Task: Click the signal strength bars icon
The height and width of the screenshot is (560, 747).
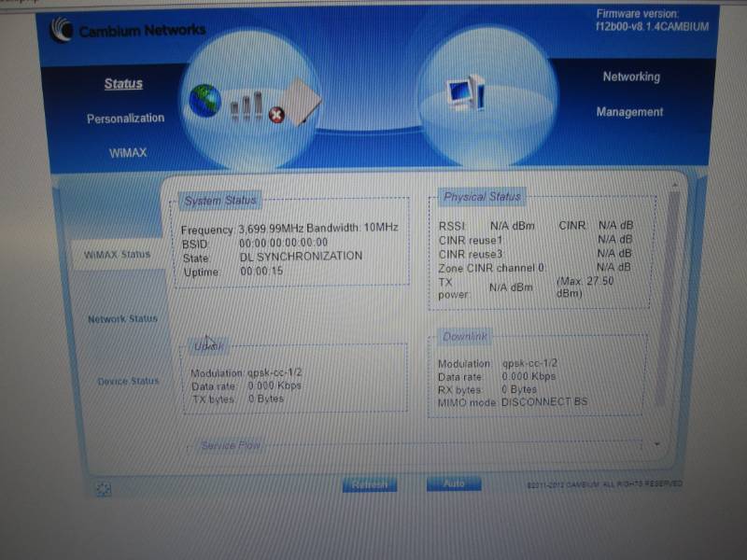Action: pos(247,106)
